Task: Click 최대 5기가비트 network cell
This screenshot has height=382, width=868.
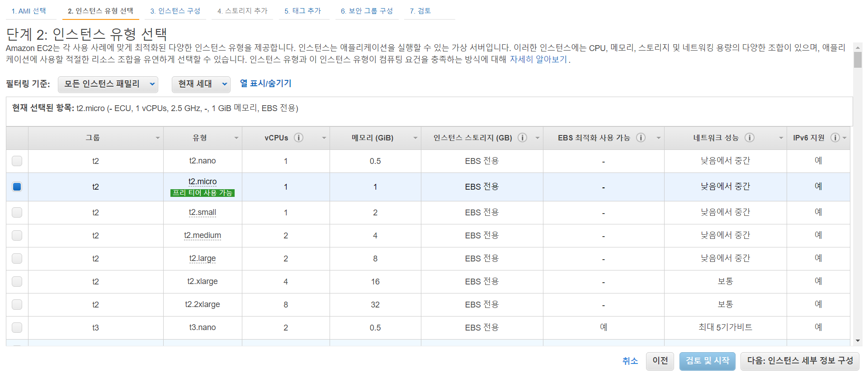Action: click(725, 327)
